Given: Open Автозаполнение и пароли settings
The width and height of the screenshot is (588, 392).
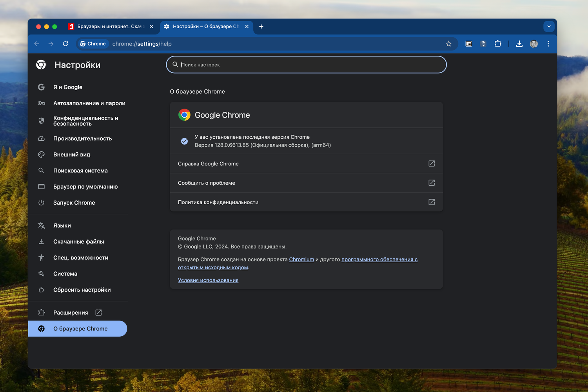Looking at the screenshot, I should tap(78, 103).
